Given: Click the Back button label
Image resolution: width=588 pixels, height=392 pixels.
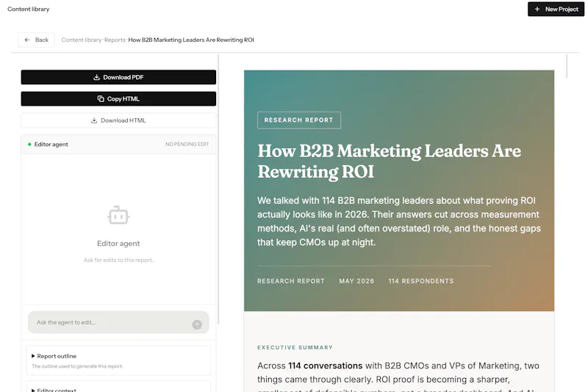Looking at the screenshot, I should [42, 40].
